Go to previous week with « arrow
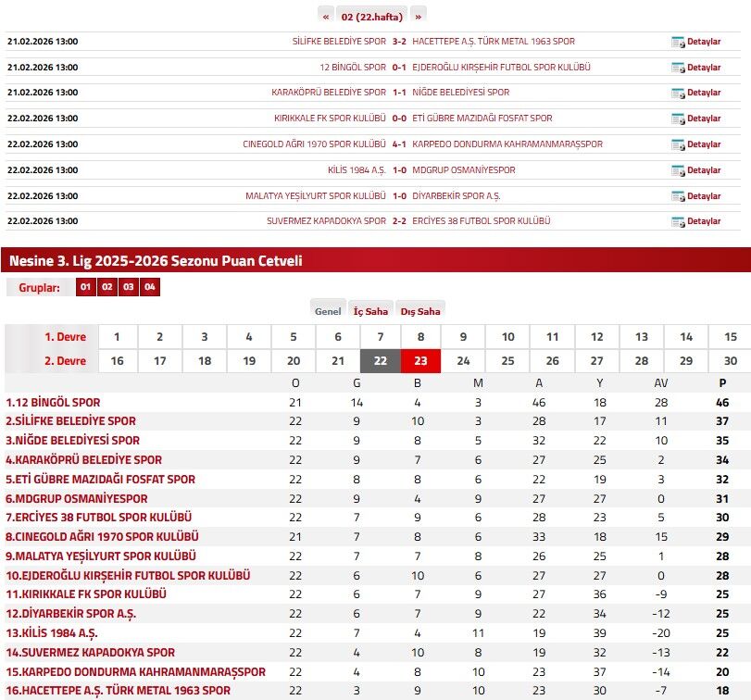The image size is (751, 700). coord(326,17)
